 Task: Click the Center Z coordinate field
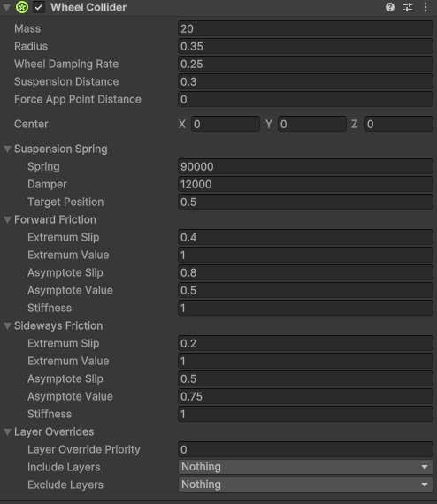click(x=399, y=124)
